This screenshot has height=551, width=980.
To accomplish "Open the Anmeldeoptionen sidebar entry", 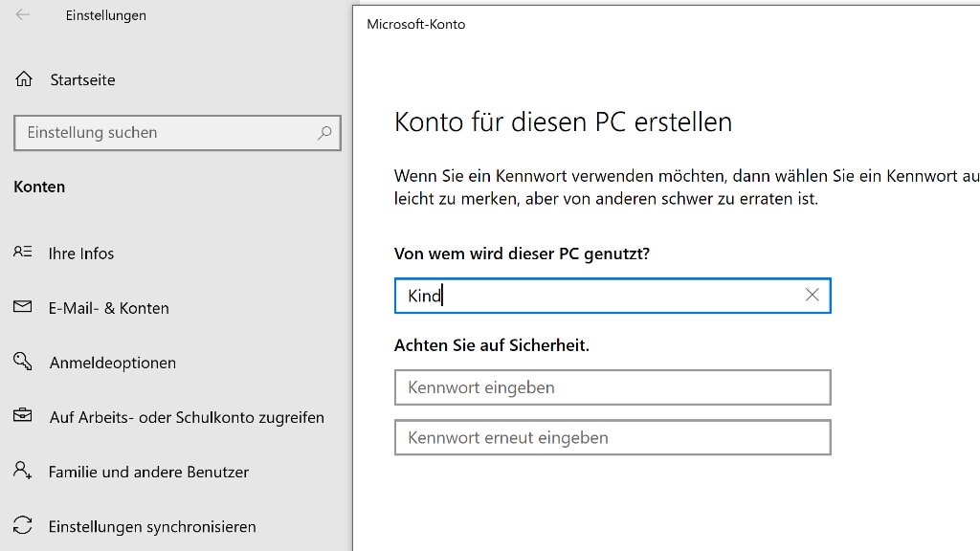I will tap(112, 363).
